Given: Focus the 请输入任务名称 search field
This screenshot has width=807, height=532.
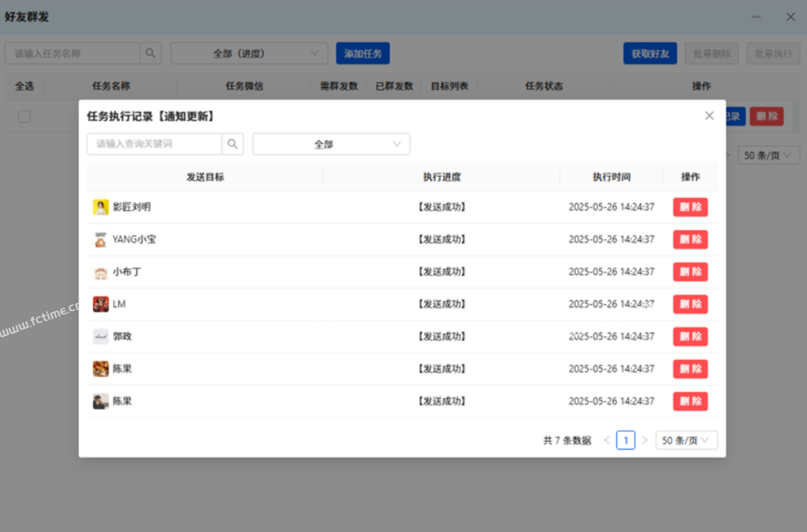Looking at the screenshot, I should pos(72,53).
